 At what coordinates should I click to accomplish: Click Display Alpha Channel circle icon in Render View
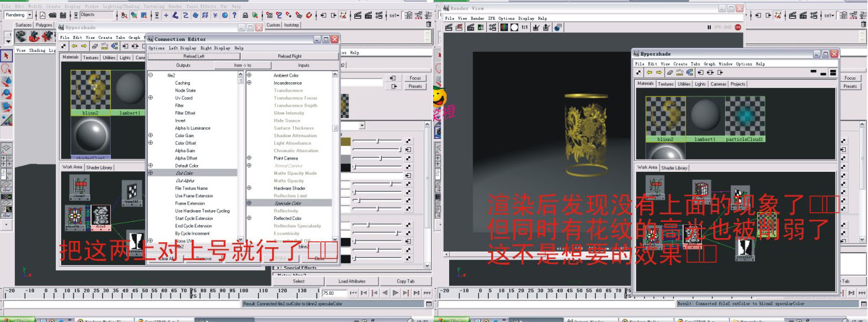click(514, 27)
